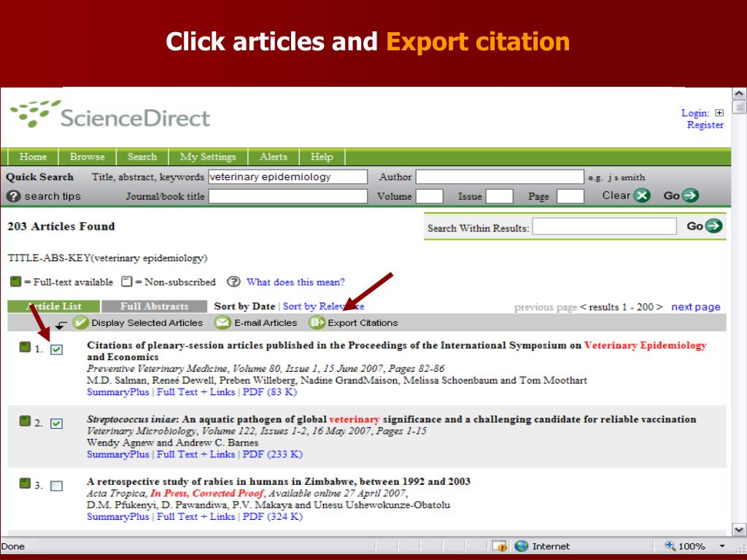Click the Login expand plus icon

[719, 113]
